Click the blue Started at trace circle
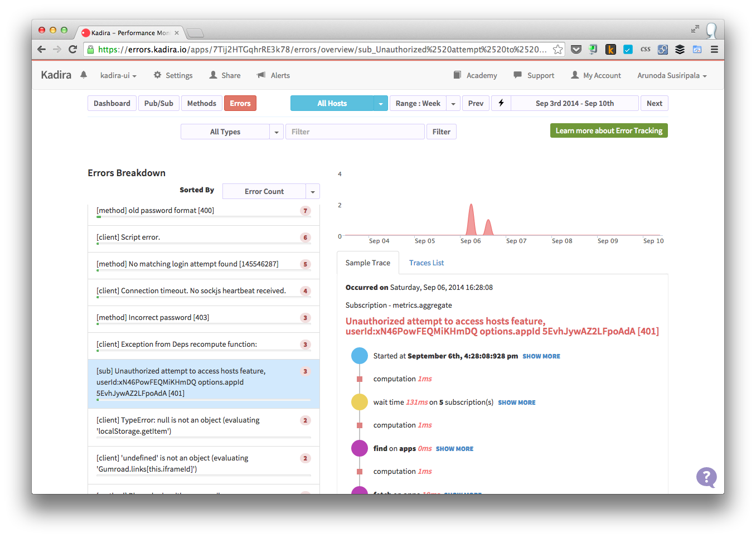This screenshot has height=538, width=756. click(x=360, y=356)
